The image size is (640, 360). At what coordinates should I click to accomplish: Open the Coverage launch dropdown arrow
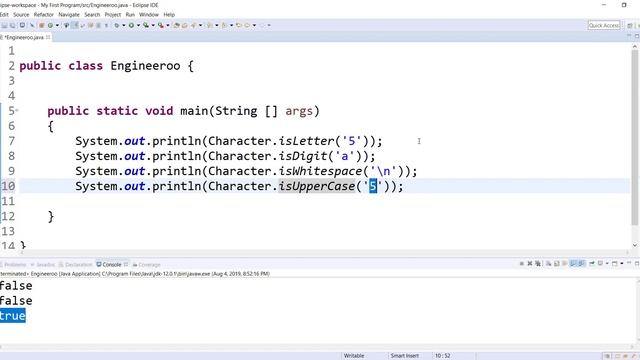tap(153, 25)
